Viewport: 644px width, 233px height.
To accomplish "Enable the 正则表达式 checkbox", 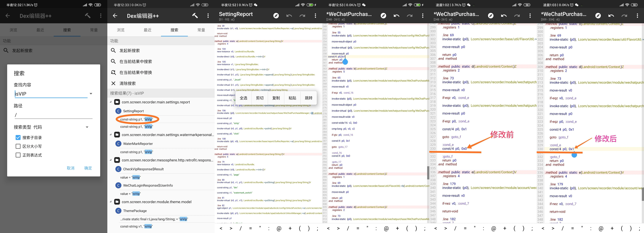I will coord(18,155).
